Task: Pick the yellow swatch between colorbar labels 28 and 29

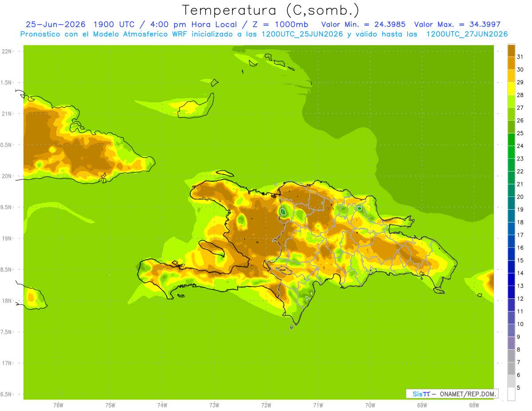Action: (511, 89)
